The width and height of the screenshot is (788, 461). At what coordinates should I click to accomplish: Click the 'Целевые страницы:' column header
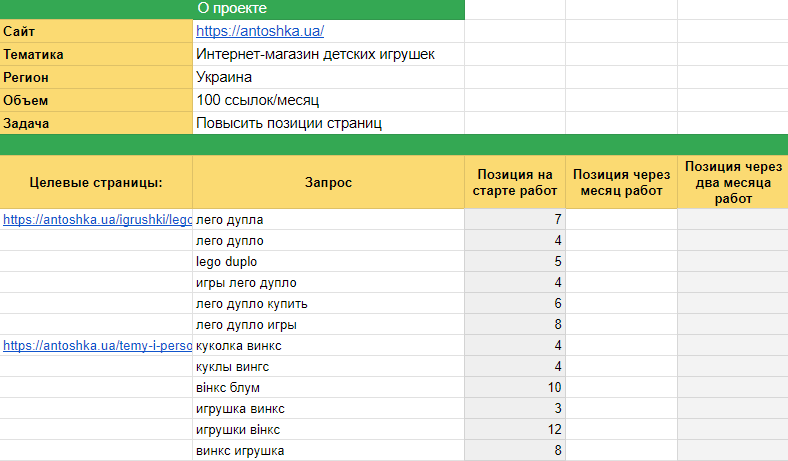point(97,182)
